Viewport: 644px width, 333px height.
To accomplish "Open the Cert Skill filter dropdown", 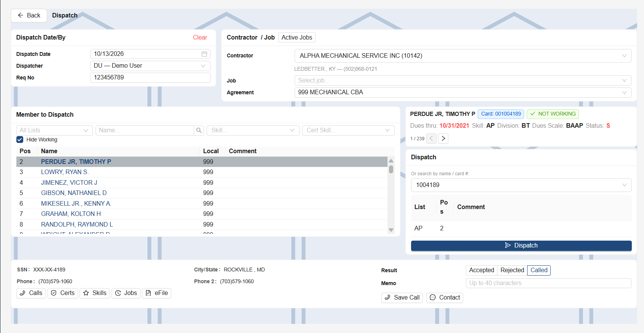I will [348, 130].
